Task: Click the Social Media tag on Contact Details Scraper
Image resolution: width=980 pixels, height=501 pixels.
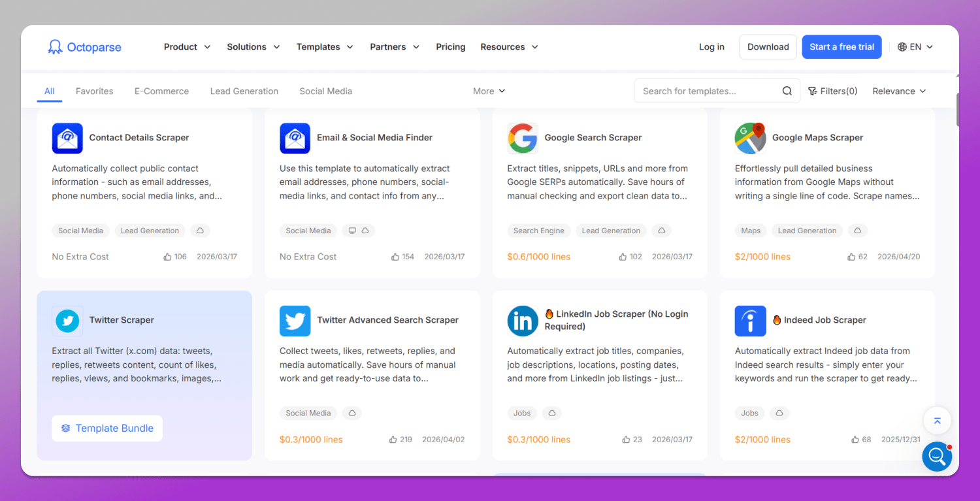Action: coord(81,231)
